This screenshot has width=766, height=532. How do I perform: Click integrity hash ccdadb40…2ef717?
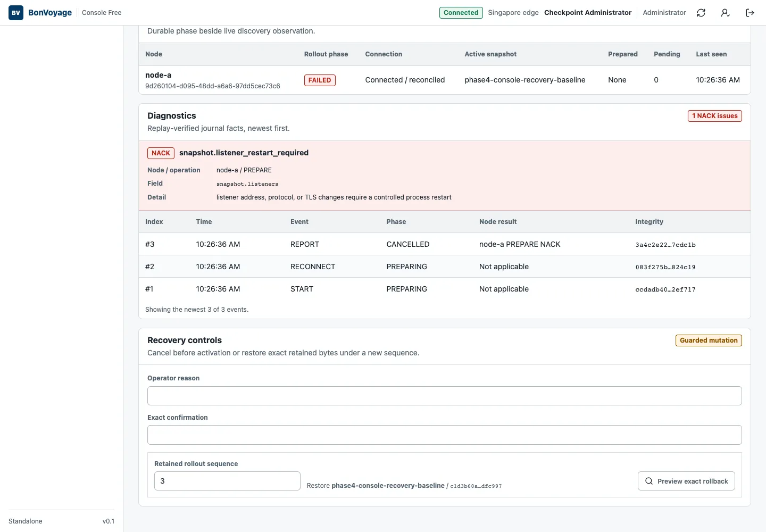tap(665, 289)
